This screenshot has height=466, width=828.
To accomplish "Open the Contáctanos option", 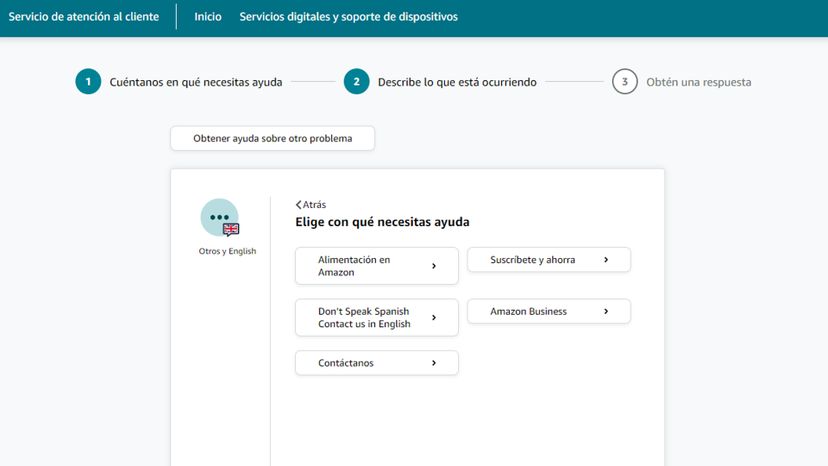I will 377,363.
